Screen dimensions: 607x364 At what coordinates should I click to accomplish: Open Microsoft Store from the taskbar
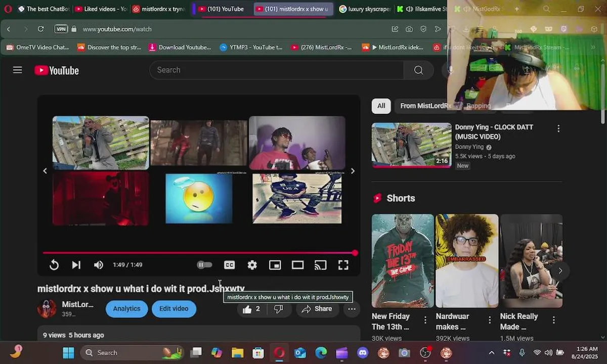coord(258,353)
